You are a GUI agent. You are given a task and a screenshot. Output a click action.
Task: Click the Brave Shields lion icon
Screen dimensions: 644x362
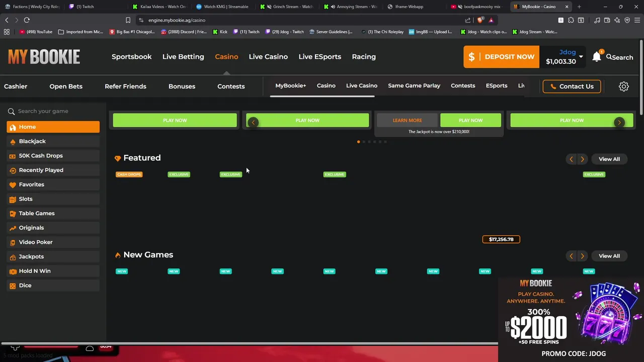[x=480, y=20]
